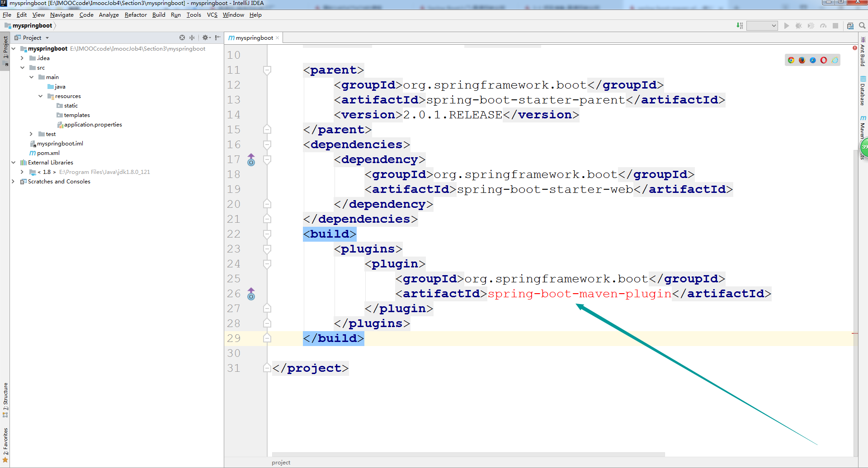This screenshot has width=868, height=468.
Task: Open the Build menu
Action: (x=159, y=14)
